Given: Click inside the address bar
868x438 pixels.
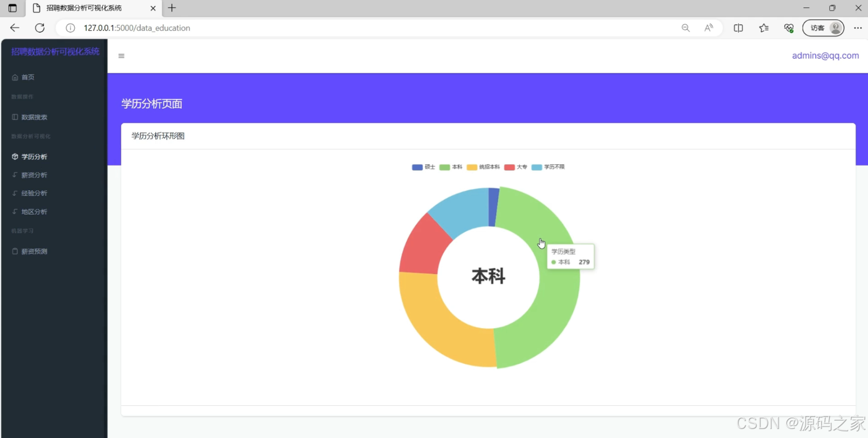Looking at the screenshot, I should coord(225,28).
